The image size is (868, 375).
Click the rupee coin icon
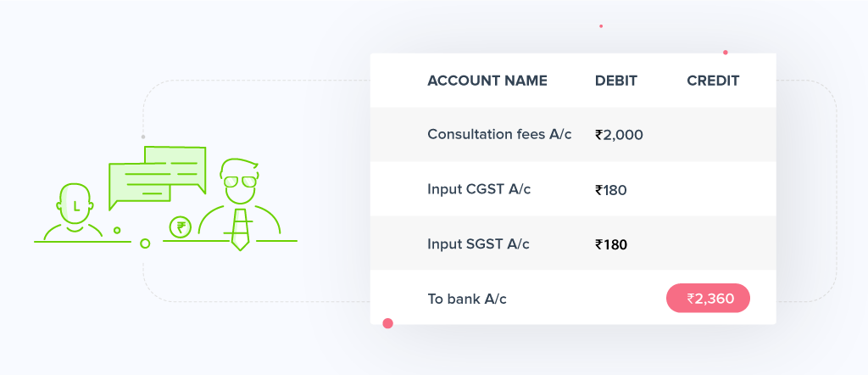[180, 227]
